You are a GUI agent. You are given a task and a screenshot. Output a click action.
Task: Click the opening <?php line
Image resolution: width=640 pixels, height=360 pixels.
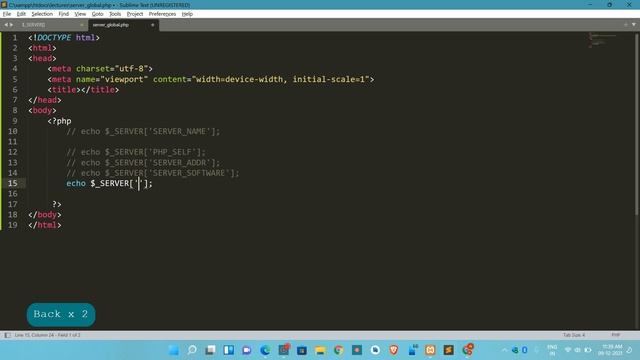(x=60, y=121)
